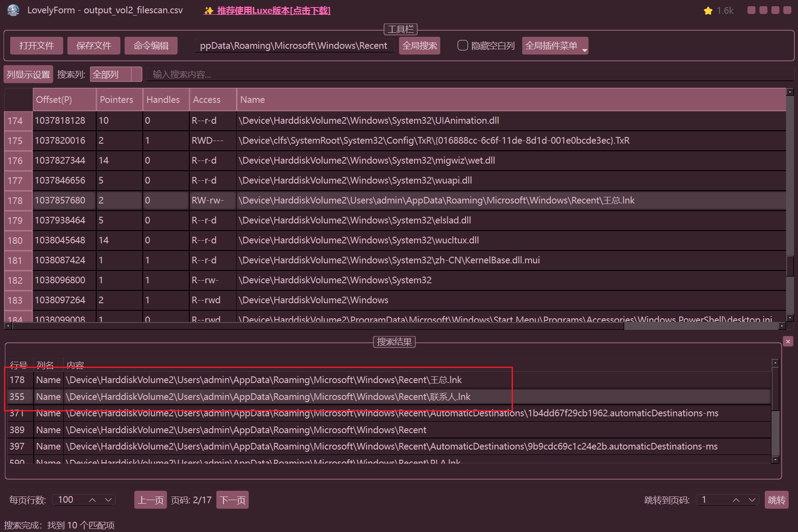Click the star rating icon showing 1.6k
Screen dimensions: 798x532
[x=708, y=11]
